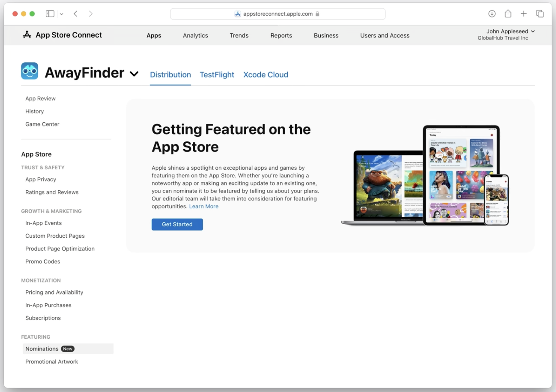The image size is (556, 392).
Task: Open Business in the top navigation
Action: click(326, 35)
